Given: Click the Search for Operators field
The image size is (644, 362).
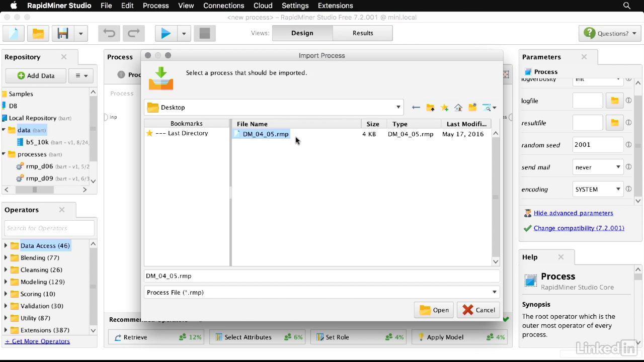Looking at the screenshot, I should (x=49, y=228).
